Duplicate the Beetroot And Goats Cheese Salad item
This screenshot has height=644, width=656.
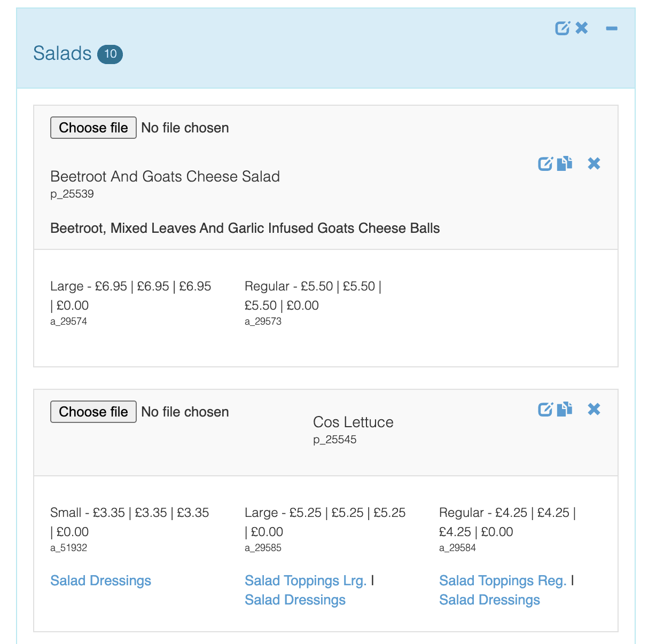pyautogui.click(x=564, y=163)
